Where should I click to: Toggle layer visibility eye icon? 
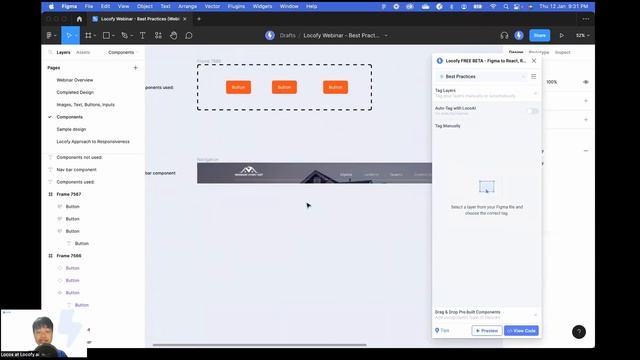click(x=586, y=82)
